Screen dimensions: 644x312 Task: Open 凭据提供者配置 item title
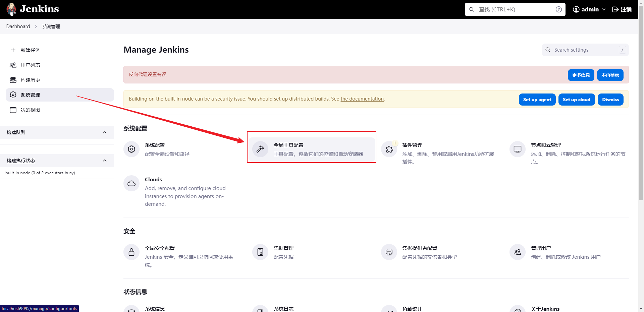420,248
